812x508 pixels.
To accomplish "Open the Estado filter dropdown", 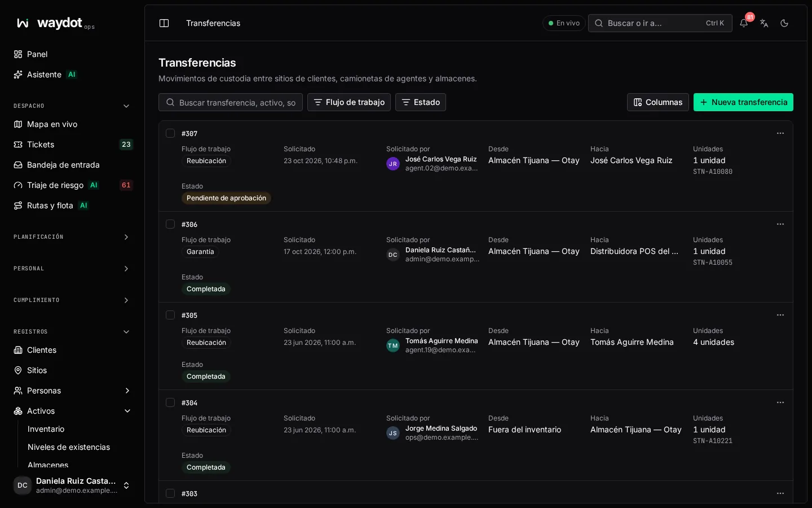I will tap(421, 102).
